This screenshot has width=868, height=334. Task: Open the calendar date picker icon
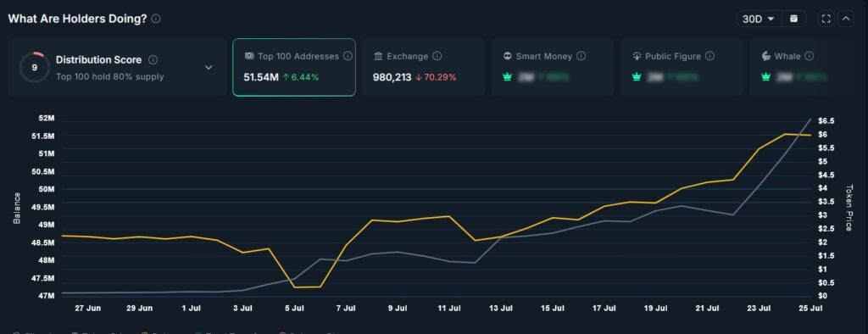(x=793, y=19)
